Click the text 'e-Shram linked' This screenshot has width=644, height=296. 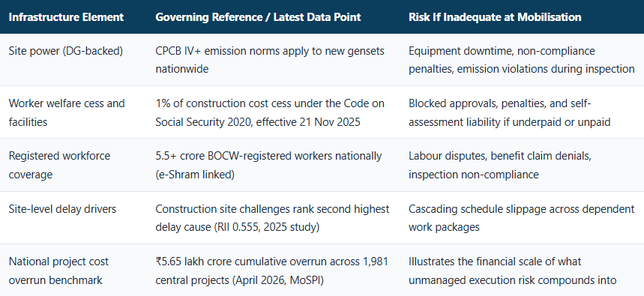pos(195,175)
